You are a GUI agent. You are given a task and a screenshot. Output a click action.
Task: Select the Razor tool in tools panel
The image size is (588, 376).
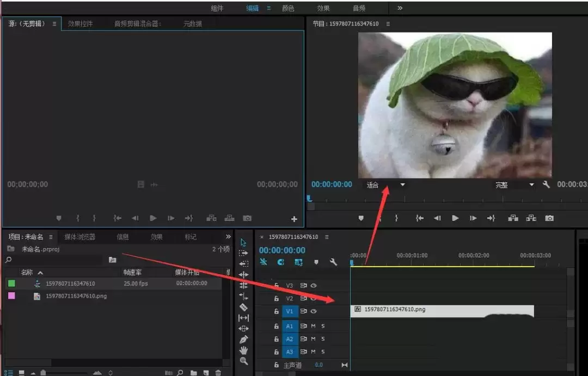[243, 307]
